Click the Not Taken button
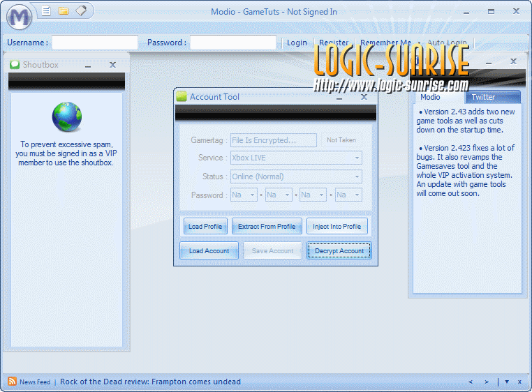Screen dimensions: 532x392 coord(341,140)
